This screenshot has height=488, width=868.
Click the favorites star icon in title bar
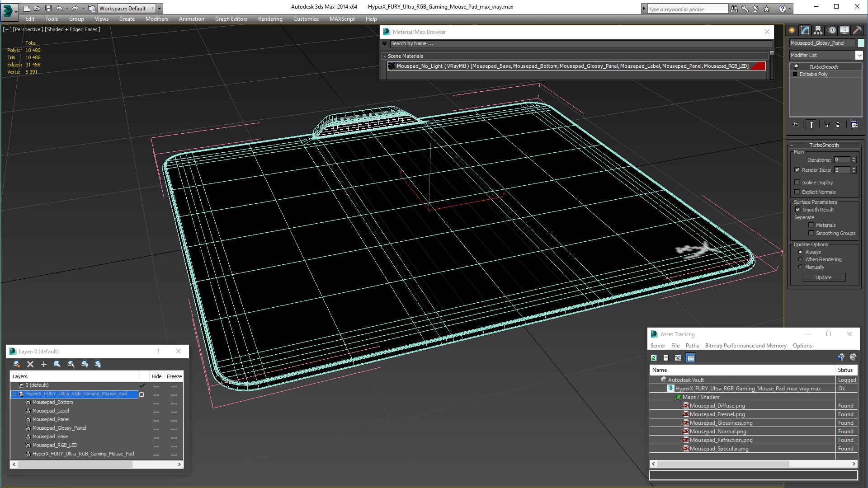pos(767,9)
